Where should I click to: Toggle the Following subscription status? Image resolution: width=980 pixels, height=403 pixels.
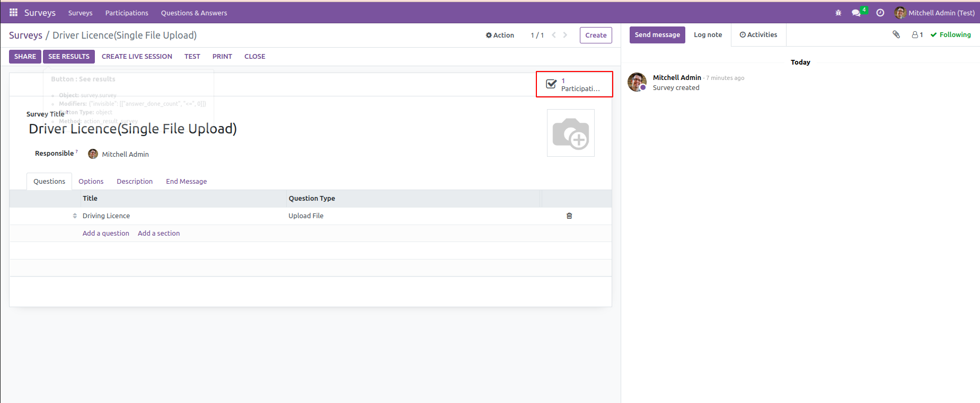[x=950, y=35]
